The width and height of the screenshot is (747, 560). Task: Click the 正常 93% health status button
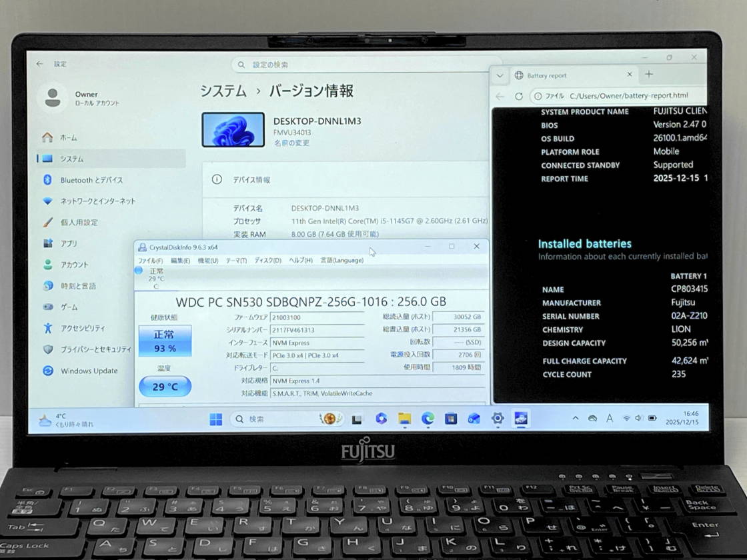[165, 341]
